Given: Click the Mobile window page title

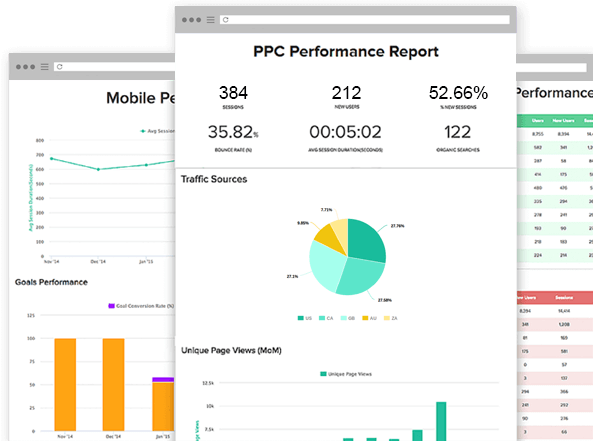Looking at the screenshot, I should [x=141, y=98].
